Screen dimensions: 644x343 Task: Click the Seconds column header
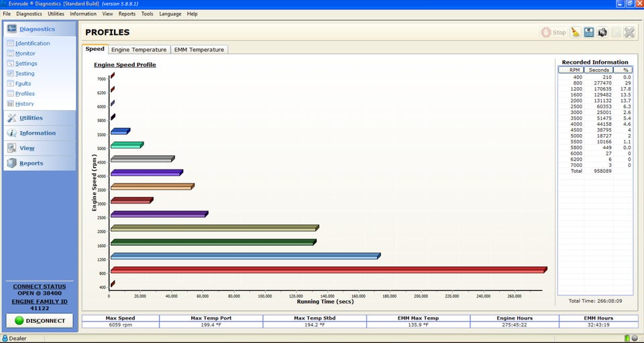598,70
